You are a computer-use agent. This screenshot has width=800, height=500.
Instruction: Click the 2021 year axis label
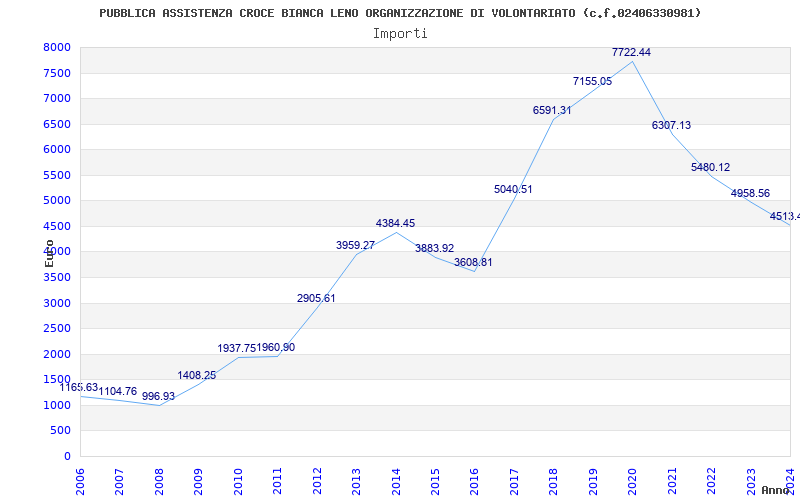(x=672, y=481)
